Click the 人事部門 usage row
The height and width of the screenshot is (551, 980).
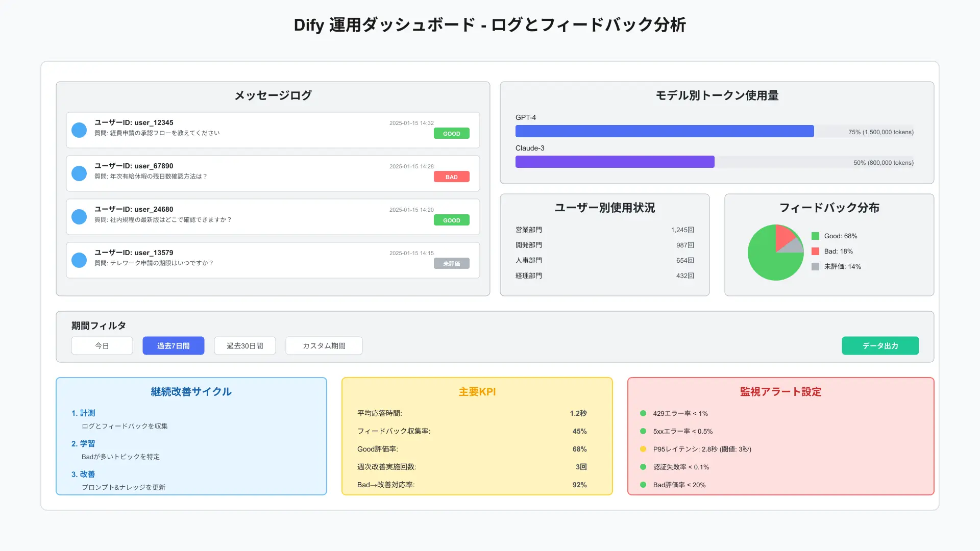coord(605,261)
